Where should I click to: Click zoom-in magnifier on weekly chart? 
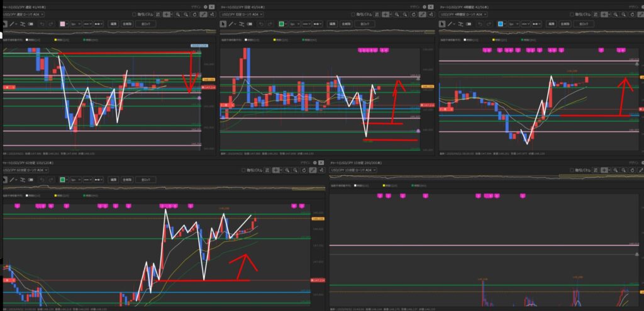177,13
